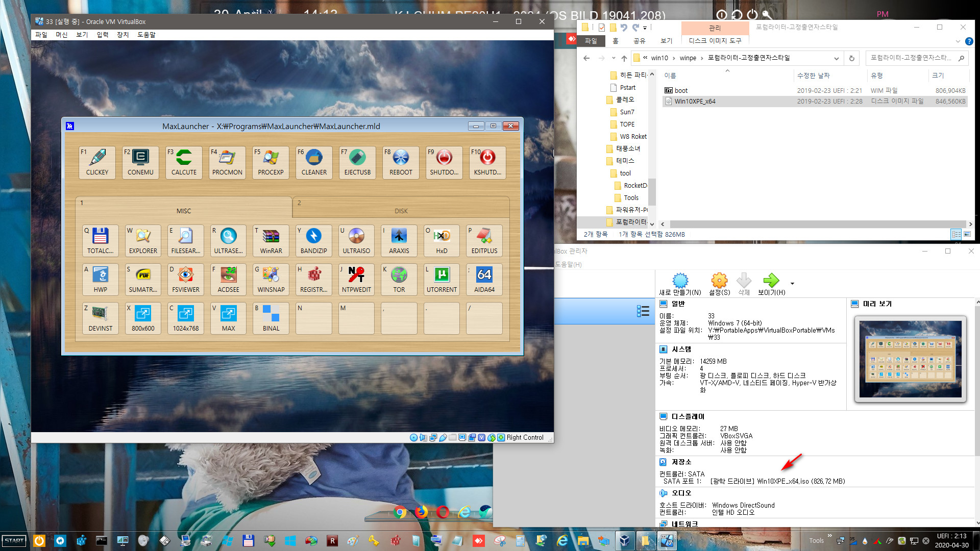The width and height of the screenshot is (980, 551).
Task: Open the HxD hex editor
Action: tap(442, 241)
